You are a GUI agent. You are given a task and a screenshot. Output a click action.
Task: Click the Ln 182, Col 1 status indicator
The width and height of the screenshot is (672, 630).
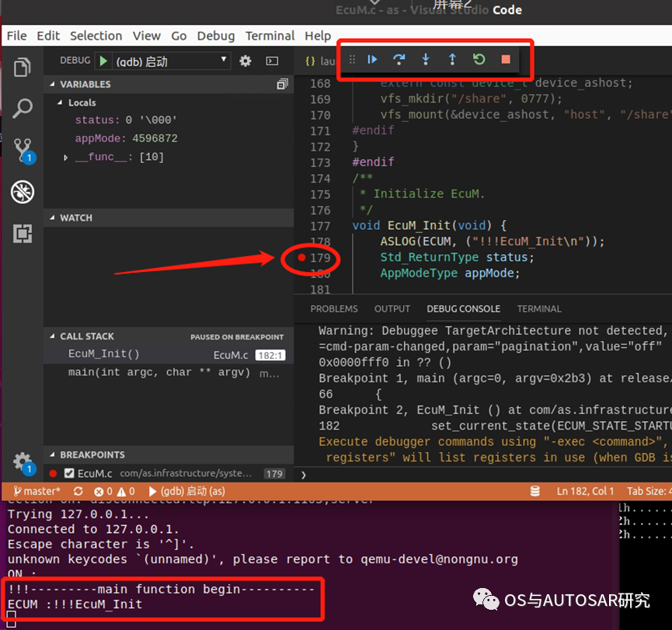585,491
